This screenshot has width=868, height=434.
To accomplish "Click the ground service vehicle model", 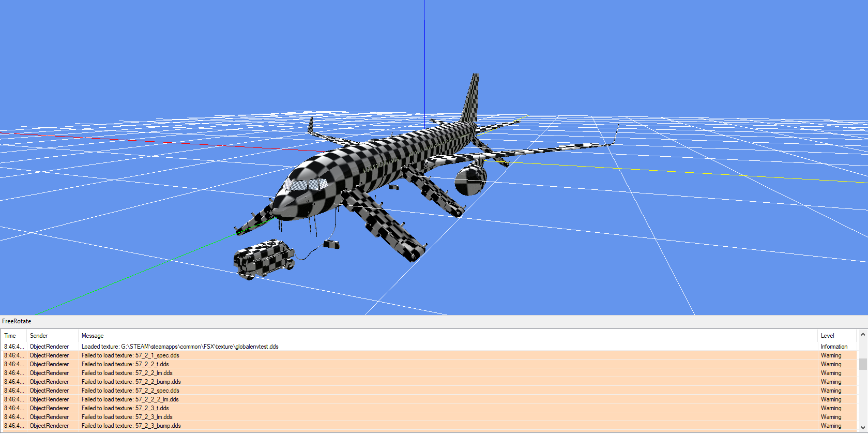I will pos(263,259).
